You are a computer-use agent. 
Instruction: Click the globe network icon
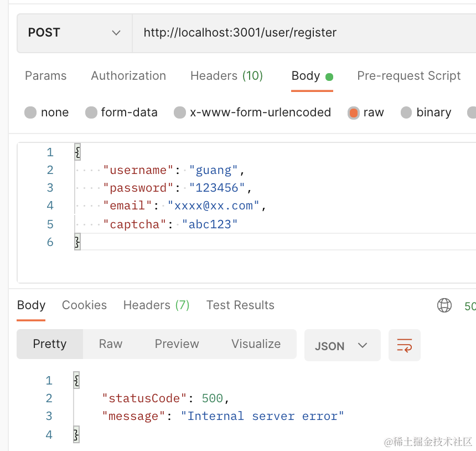click(444, 305)
